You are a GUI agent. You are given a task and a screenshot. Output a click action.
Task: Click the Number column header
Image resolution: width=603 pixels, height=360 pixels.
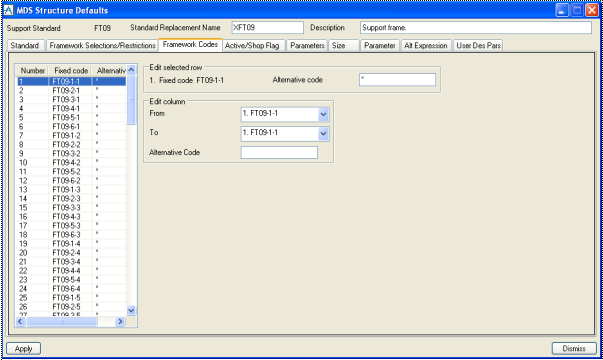(32, 70)
